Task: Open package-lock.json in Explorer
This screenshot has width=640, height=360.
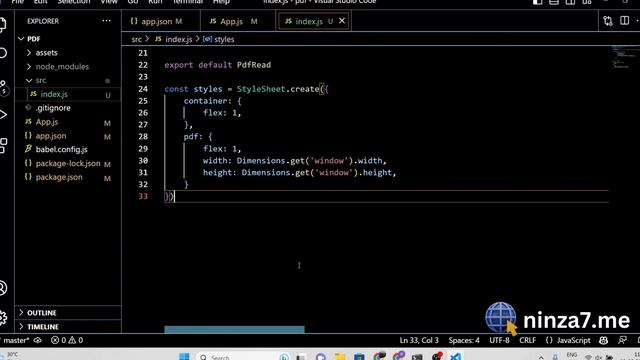Action: pos(68,163)
